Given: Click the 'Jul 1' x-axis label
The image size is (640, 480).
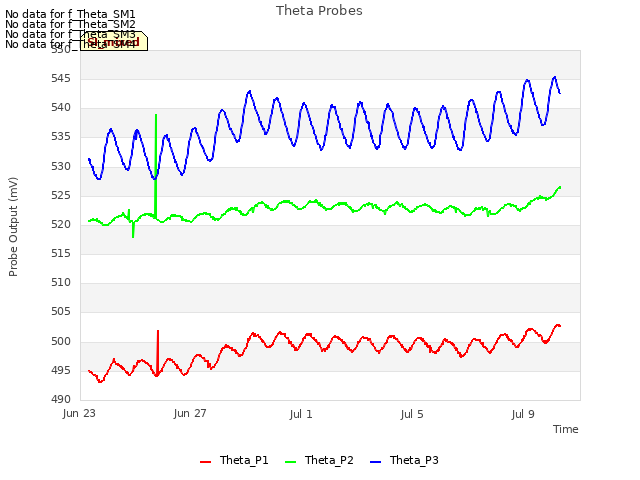Looking at the screenshot, I should (x=301, y=414).
